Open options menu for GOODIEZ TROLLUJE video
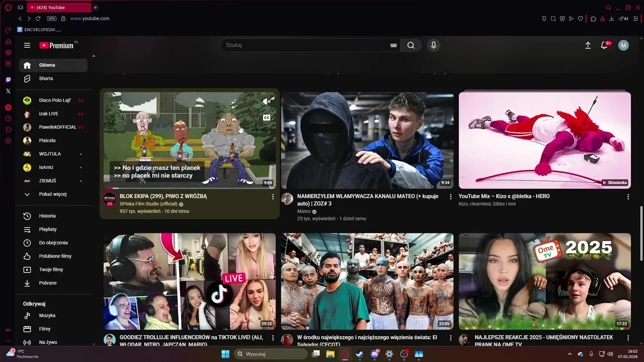This screenshot has height=362, width=644. pyautogui.click(x=273, y=338)
